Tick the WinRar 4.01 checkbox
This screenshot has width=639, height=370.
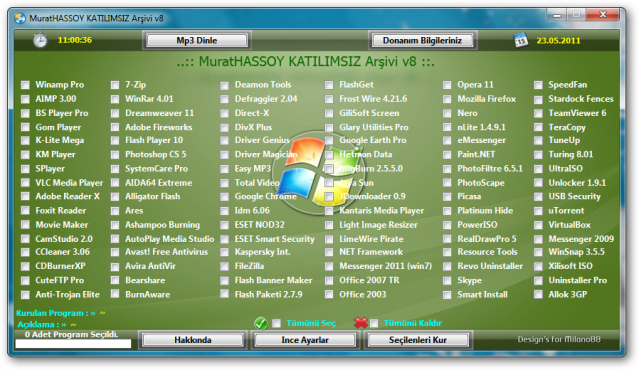click(x=115, y=99)
